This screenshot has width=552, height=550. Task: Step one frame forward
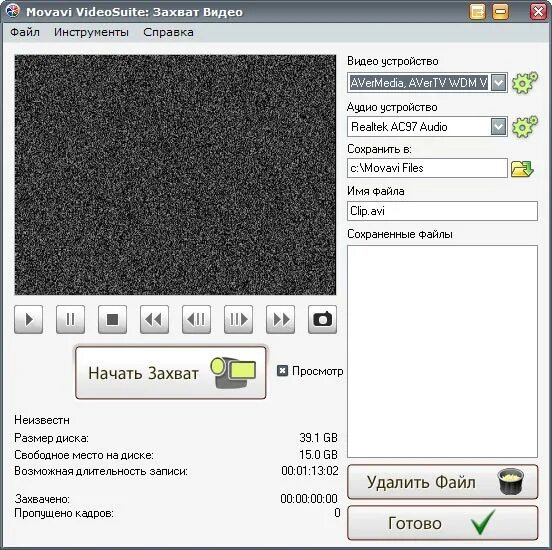(x=238, y=319)
